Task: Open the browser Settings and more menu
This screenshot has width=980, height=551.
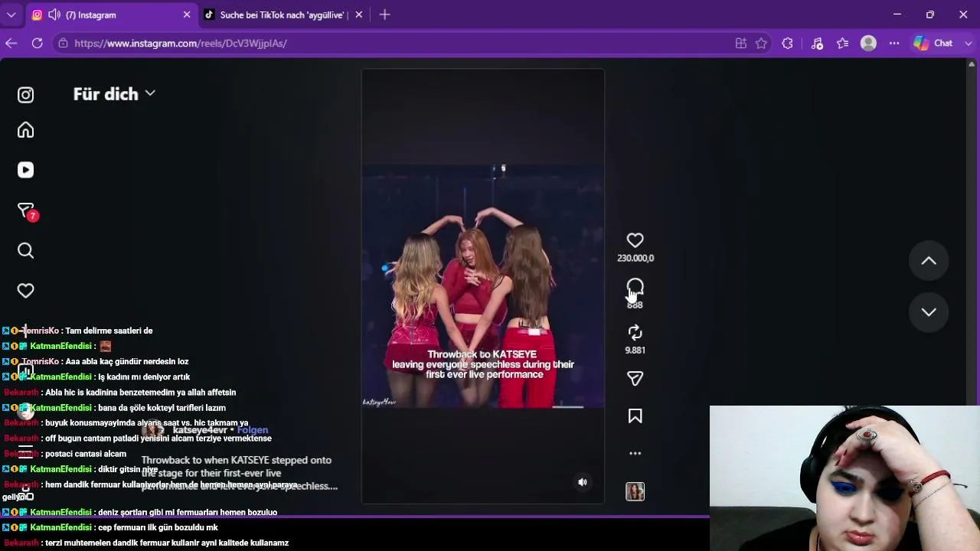Action: (894, 44)
